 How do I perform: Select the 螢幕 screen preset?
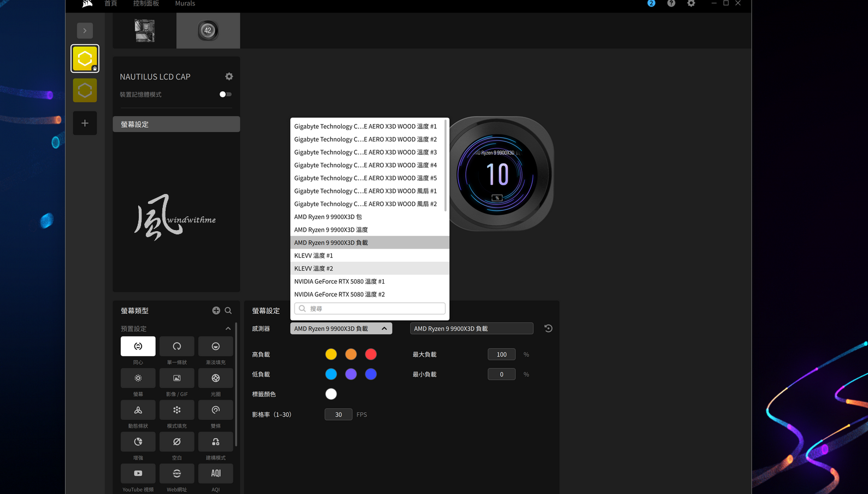[138, 378]
